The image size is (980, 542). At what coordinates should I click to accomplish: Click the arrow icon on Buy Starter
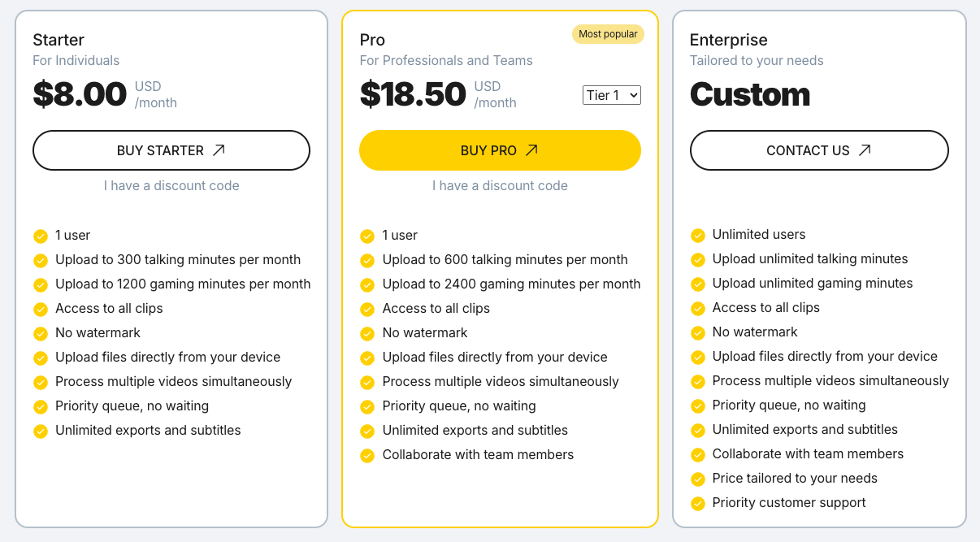point(219,150)
